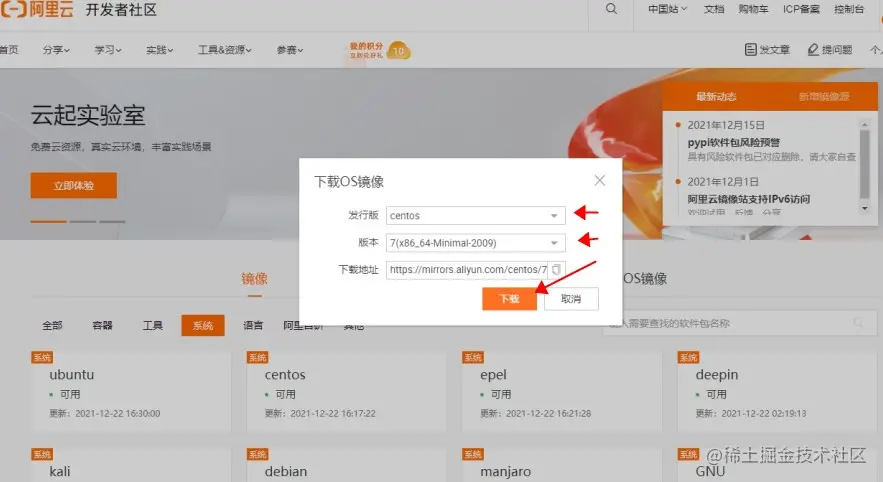Open the 文档 link
Screen dimensions: 883x482
point(713,9)
